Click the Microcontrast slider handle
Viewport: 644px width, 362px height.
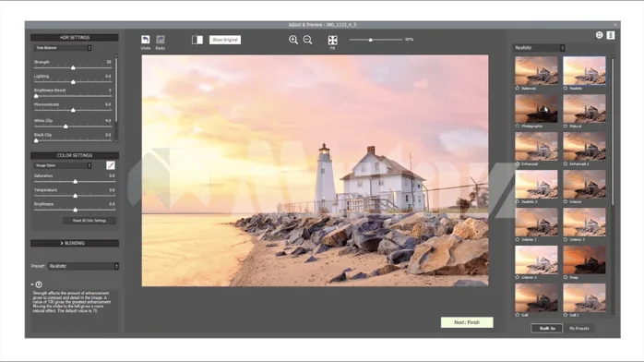73,110
